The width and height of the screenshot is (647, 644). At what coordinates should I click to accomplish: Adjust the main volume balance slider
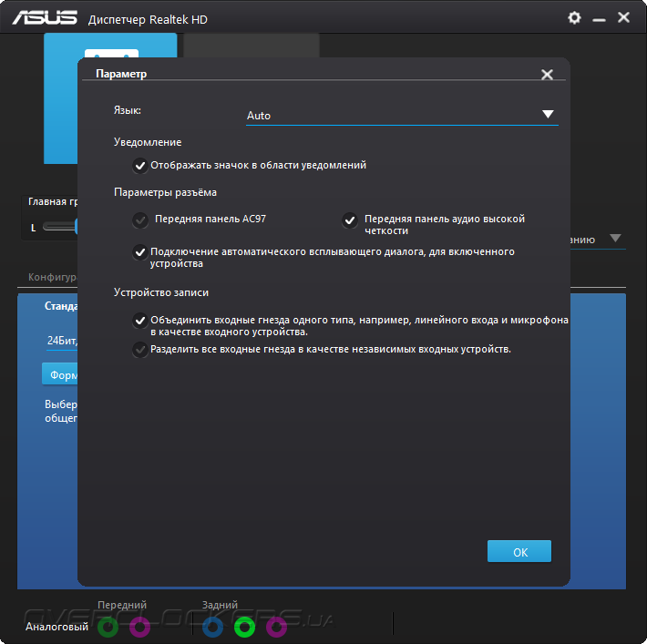(60, 227)
